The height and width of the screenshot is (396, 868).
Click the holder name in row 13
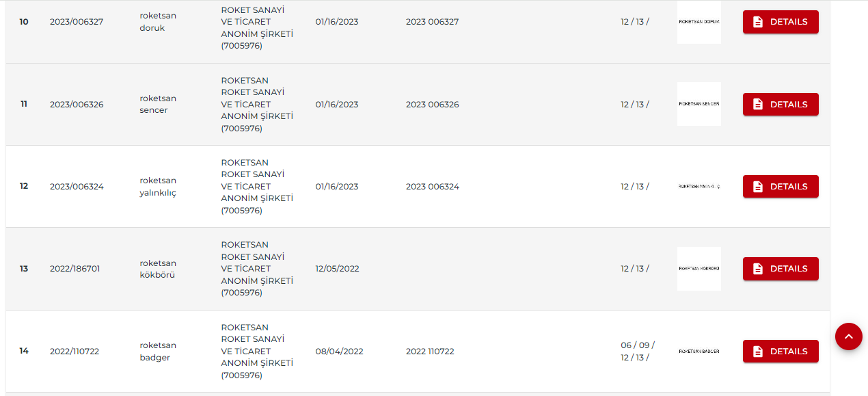[x=257, y=269]
